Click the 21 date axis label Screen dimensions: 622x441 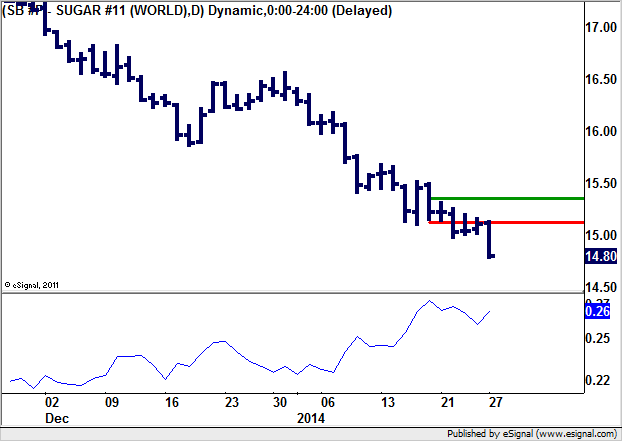pos(447,403)
